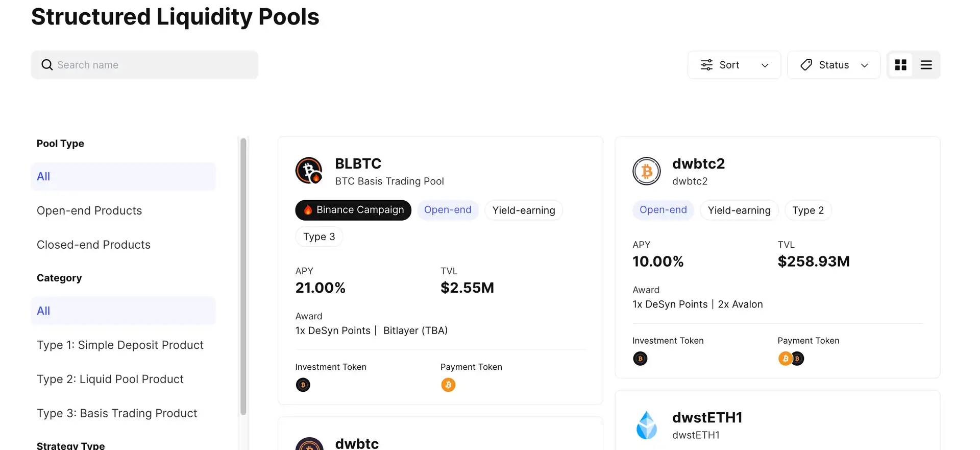The height and width of the screenshot is (450, 980).
Task: Click the Binance Campaign badge
Action: click(353, 210)
